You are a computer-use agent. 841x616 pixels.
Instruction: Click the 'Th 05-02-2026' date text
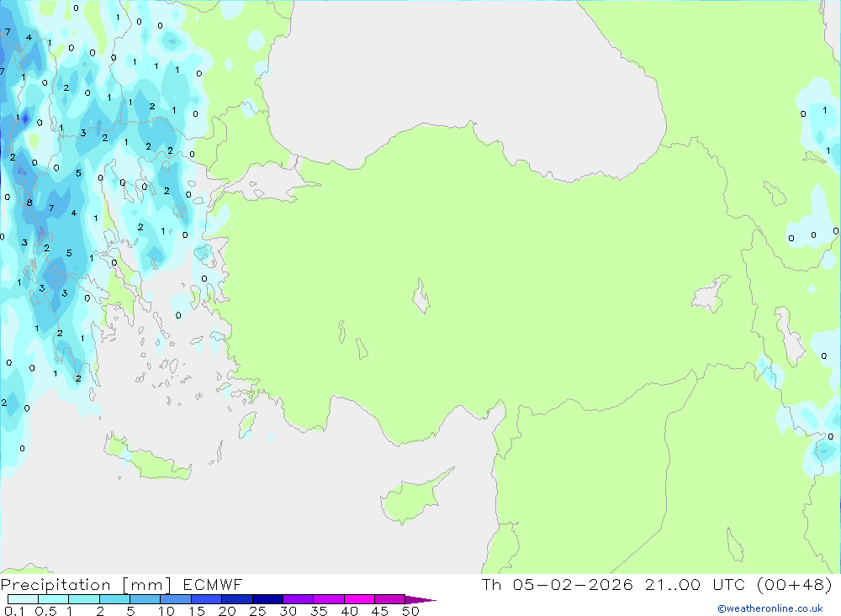tap(558, 584)
